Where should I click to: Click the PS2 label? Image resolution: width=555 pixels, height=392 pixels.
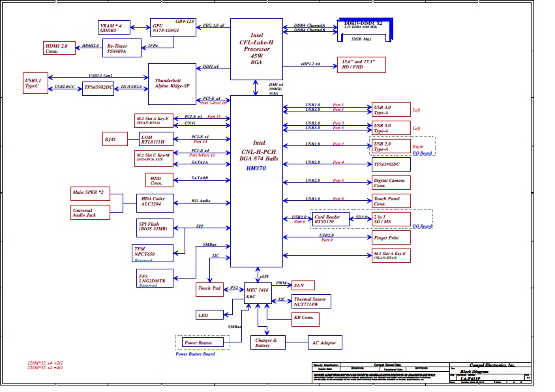coord(234,287)
